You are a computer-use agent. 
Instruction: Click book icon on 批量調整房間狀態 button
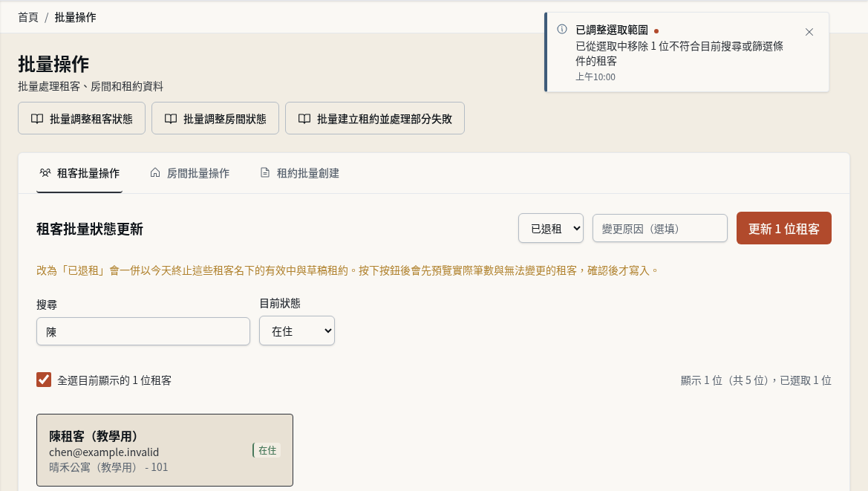pyautogui.click(x=171, y=118)
